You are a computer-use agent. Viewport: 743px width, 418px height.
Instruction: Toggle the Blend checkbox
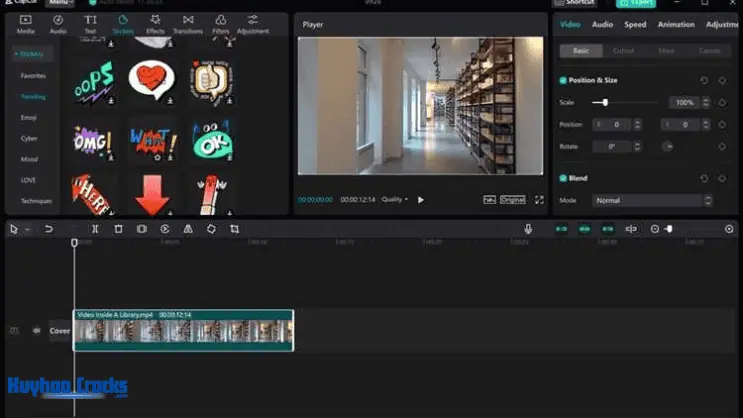[563, 178]
